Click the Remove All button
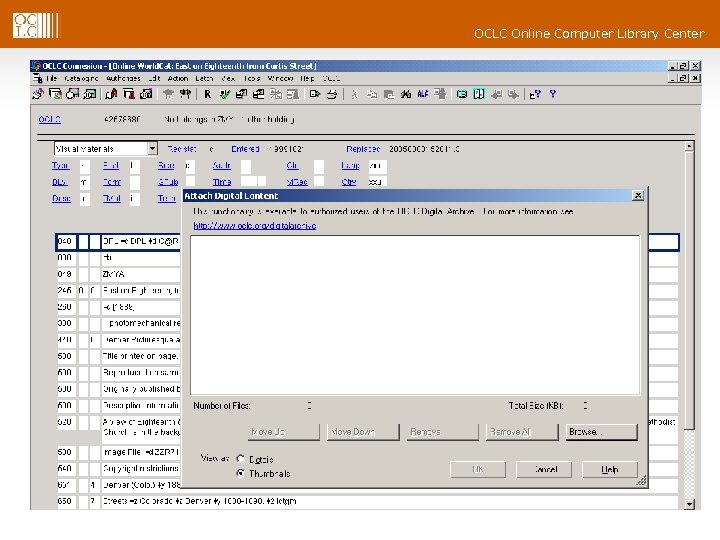This screenshot has height=540, width=720. 522,432
